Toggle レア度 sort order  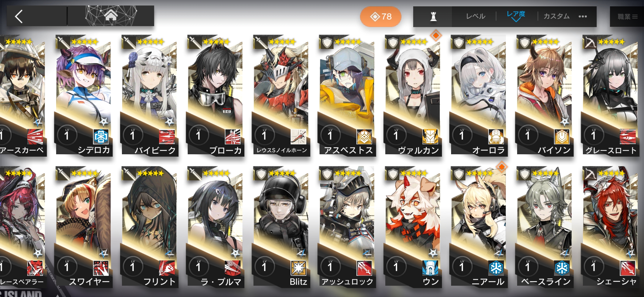point(516,16)
